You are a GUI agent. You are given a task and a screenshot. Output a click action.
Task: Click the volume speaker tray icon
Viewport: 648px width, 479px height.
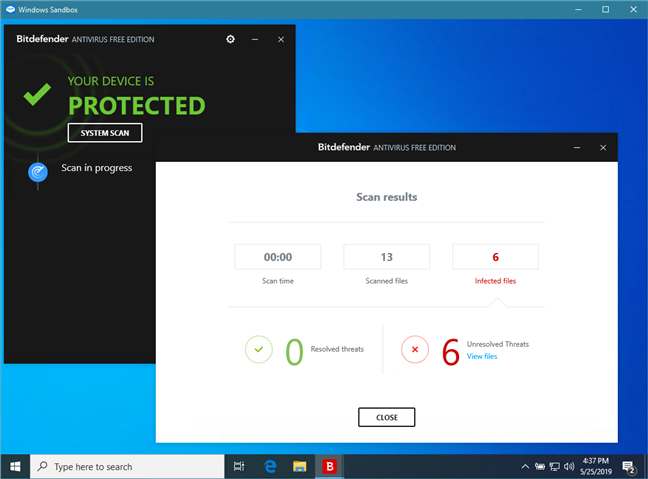click(569, 467)
